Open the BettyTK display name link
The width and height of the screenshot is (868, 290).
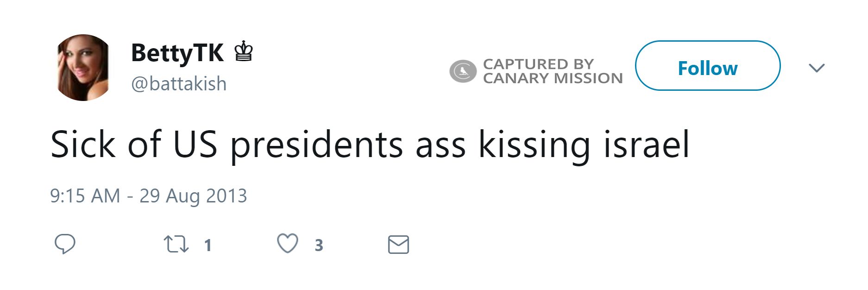coord(177,53)
